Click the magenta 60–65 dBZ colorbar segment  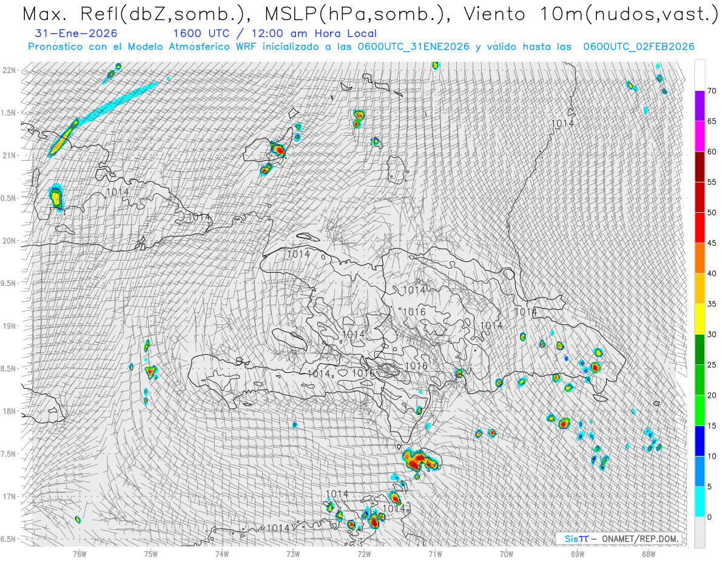(x=699, y=136)
